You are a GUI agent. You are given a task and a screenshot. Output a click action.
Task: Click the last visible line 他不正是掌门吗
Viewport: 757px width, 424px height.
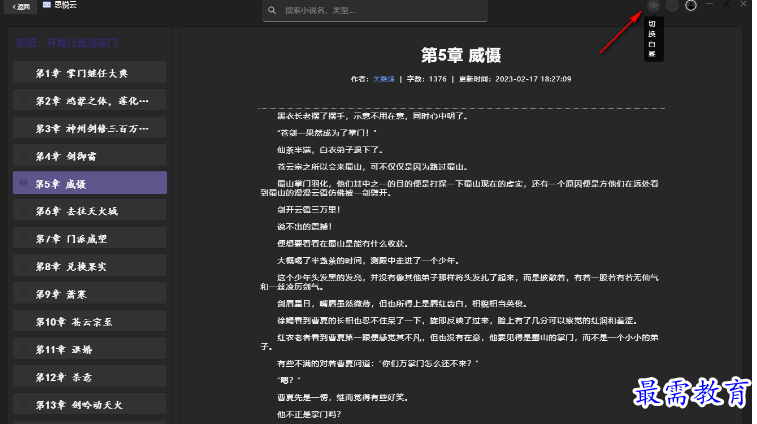point(309,414)
